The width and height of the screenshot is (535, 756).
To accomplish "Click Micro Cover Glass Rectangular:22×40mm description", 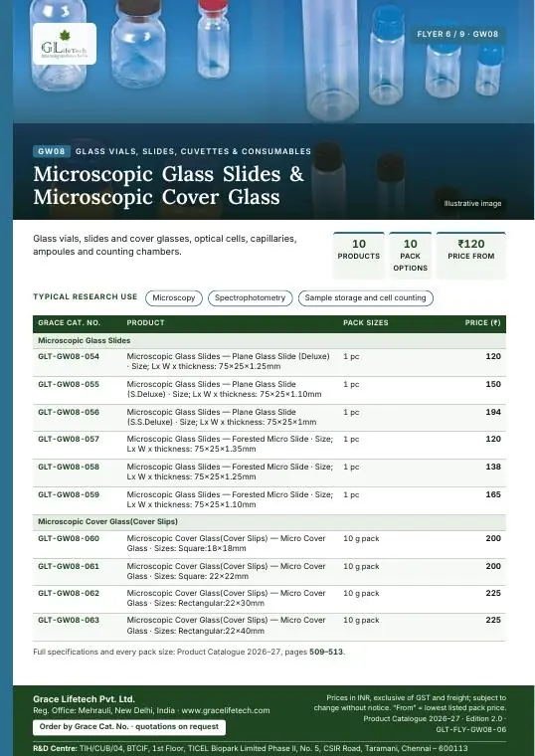I will click(226, 626).
